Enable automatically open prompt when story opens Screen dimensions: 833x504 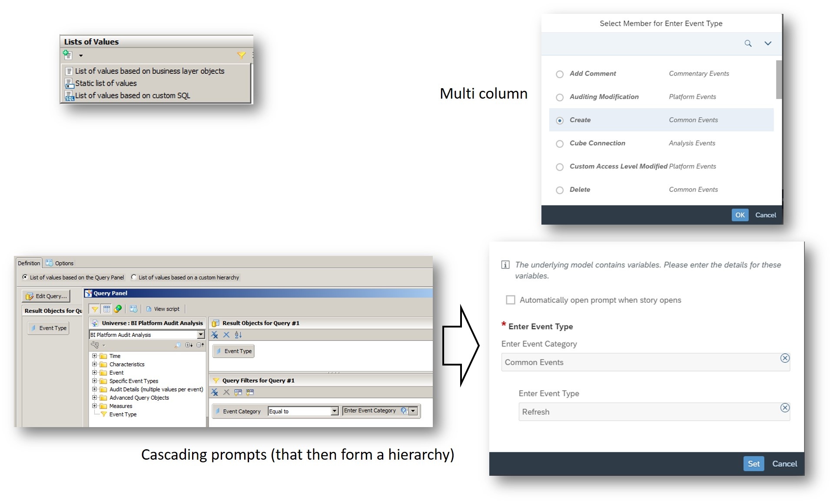[511, 300]
